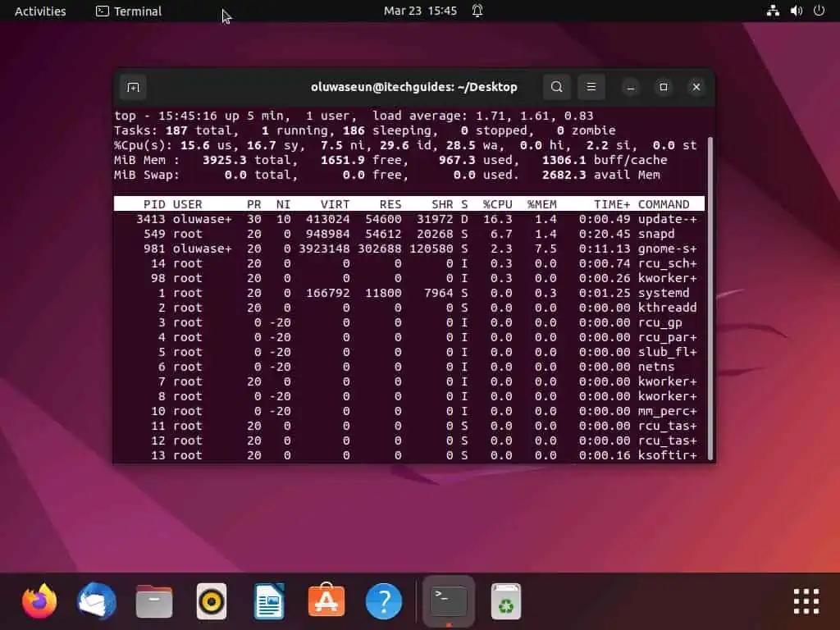Expand the system menu via power icon

coord(819,11)
